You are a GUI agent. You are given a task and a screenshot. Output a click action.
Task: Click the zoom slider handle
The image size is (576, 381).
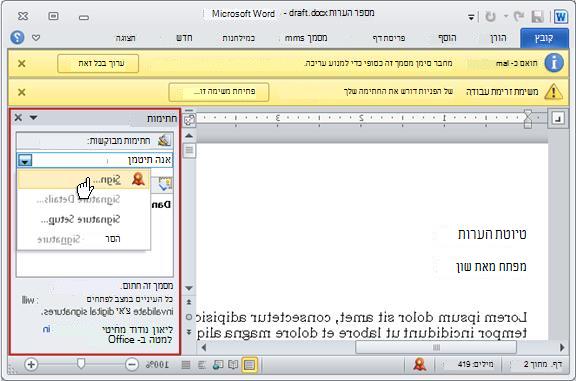[x=81, y=364]
